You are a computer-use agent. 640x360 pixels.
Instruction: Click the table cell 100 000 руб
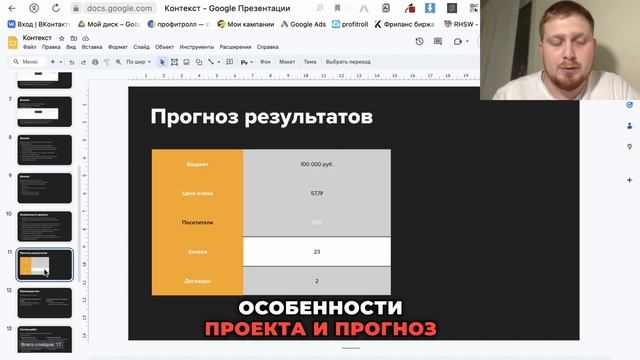point(317,164)
